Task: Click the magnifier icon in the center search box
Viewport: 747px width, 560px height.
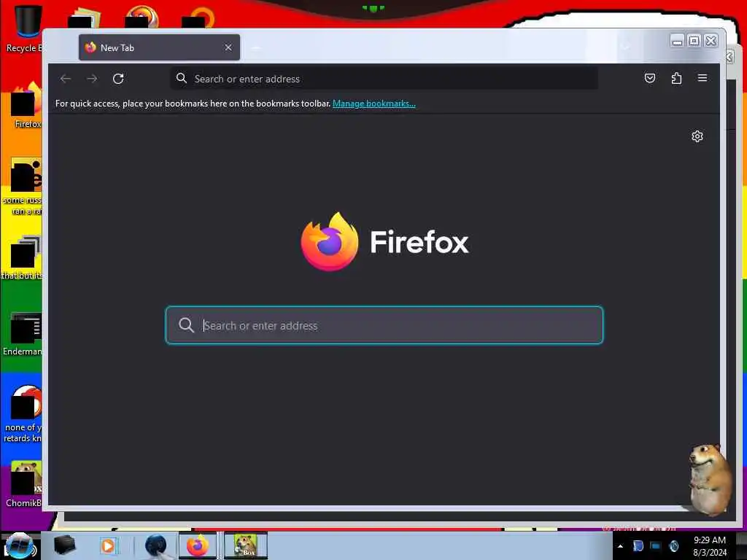Action: click(x=186, y=325)
